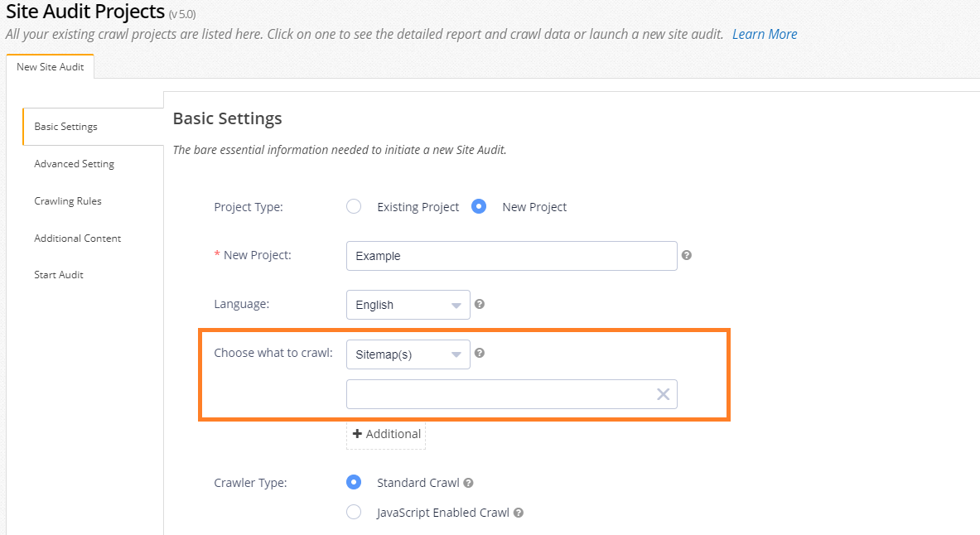Click help icon next to JavaScript Enabled Crawl
This screenshot has width=980, height=535.
(x=519, y=513)
